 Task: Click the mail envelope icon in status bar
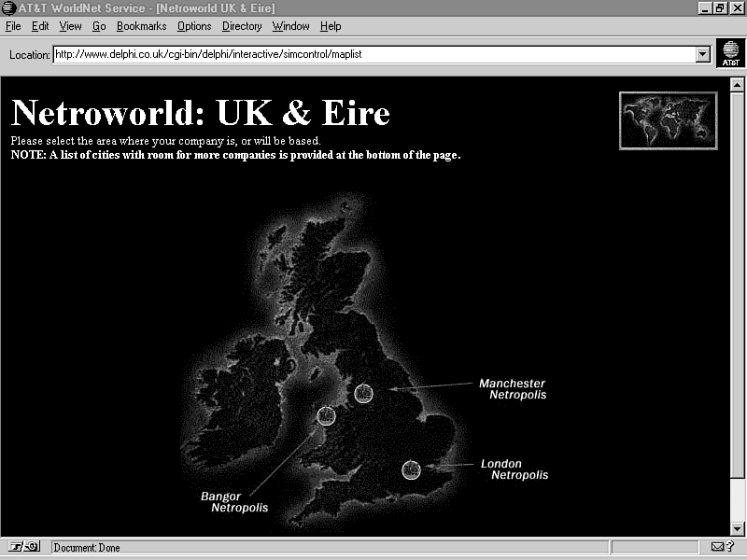click(x=717, y=547)
